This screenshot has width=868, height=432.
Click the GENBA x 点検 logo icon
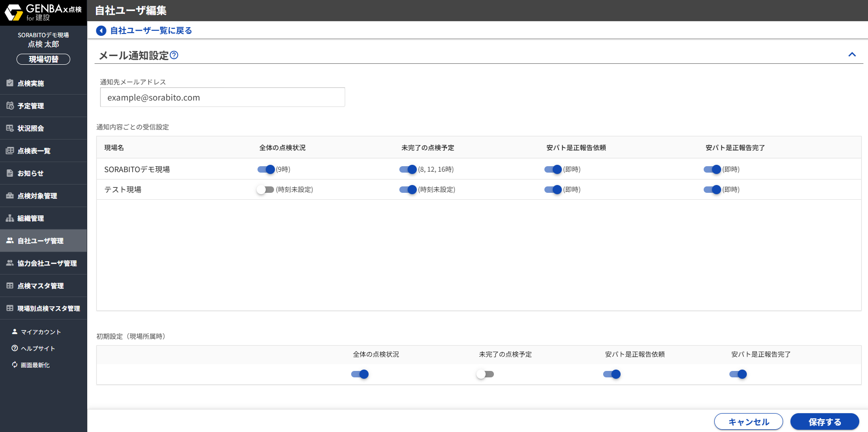(x=14, y=12)
